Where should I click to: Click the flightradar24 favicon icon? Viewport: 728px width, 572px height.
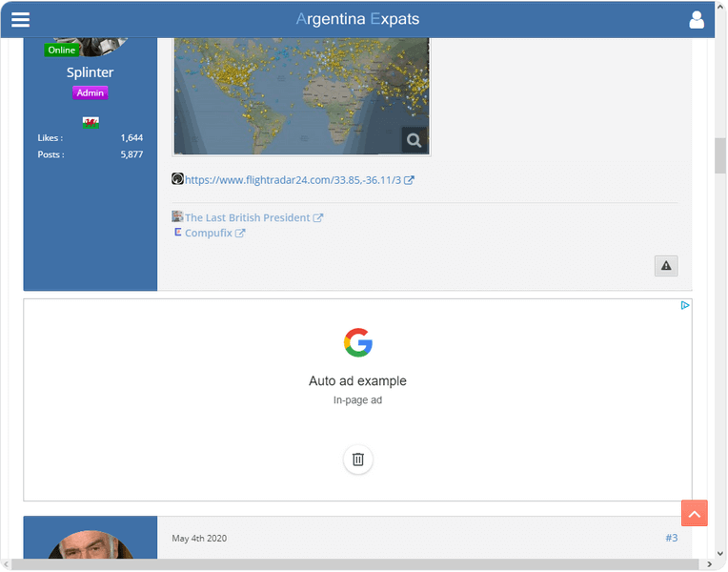[177, 178]
